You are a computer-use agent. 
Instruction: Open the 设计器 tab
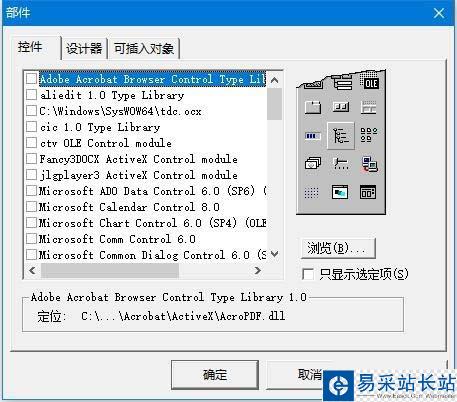coord(84,49)
